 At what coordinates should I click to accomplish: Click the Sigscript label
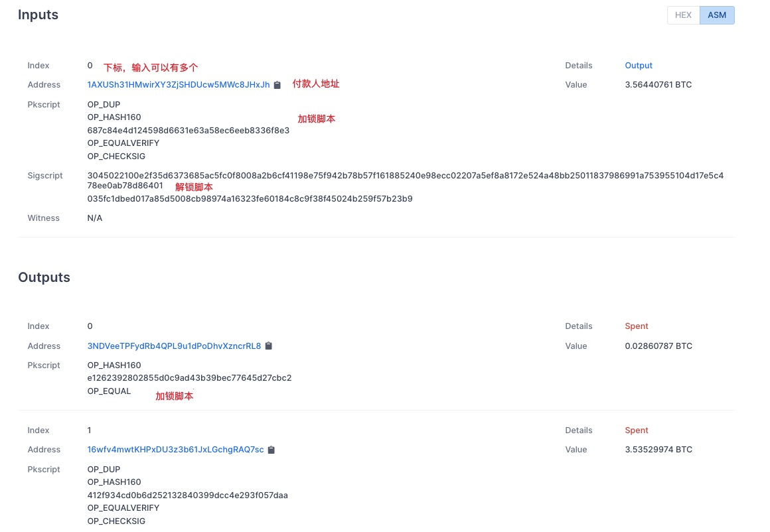pyautogui.click(x=45, y=176)
